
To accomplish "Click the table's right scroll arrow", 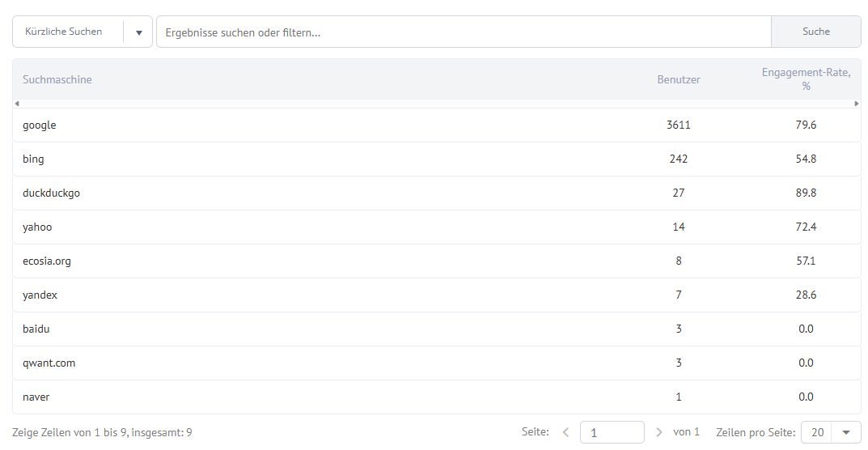I will [x=857, y=104].
